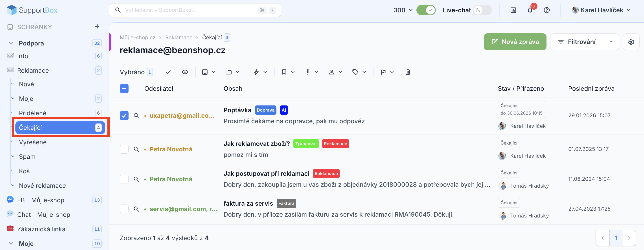Select the Zákaznická linka mailbox

[x=41, y=229]
